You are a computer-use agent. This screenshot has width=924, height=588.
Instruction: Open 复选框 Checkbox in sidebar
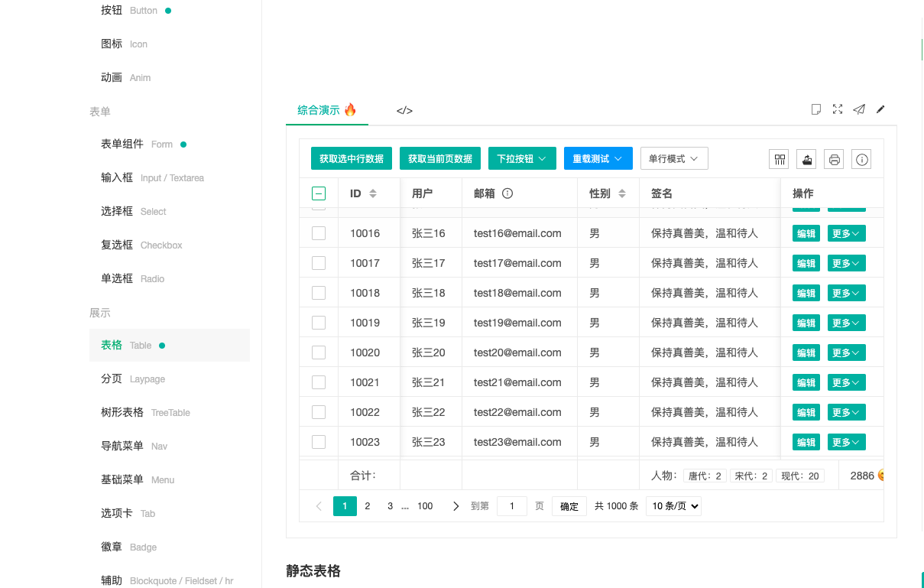point(141,245)
